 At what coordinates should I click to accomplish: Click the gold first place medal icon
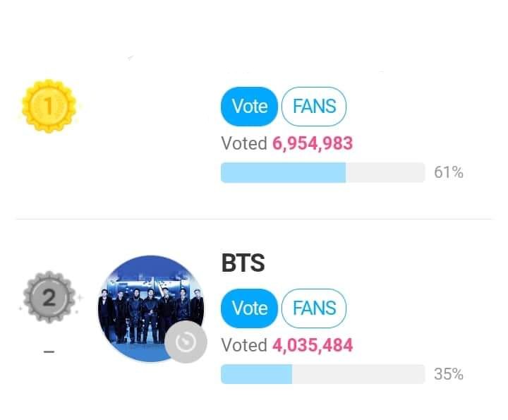49,106
